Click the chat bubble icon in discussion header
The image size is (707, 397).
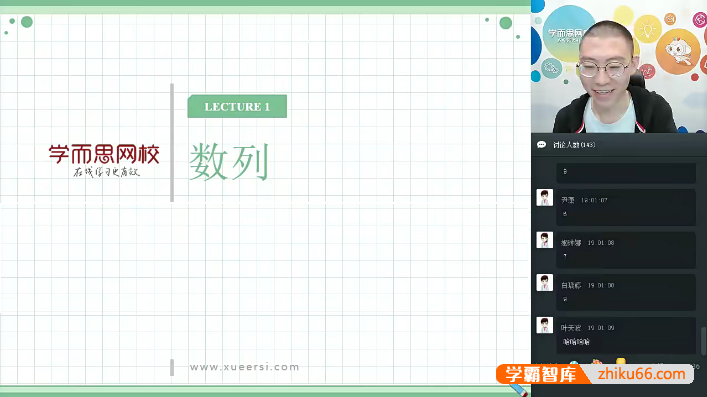[542, 144]
